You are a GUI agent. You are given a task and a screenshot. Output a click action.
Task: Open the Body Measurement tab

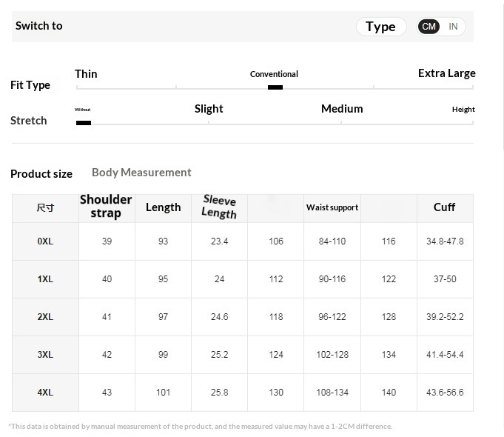point(141,173)
